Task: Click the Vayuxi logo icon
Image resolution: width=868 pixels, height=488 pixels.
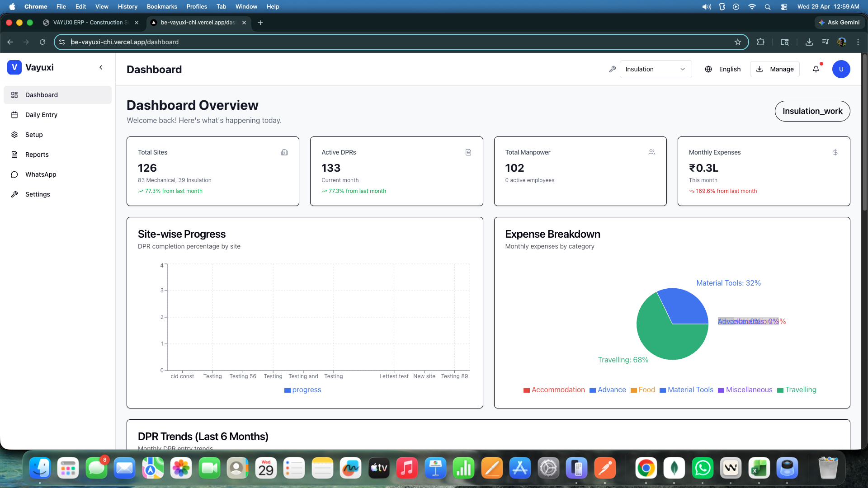Action: (14, 67)
